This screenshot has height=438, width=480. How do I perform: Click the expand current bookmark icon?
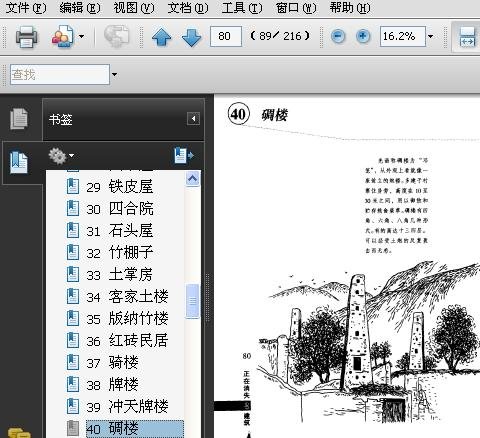tap(184, 156)
